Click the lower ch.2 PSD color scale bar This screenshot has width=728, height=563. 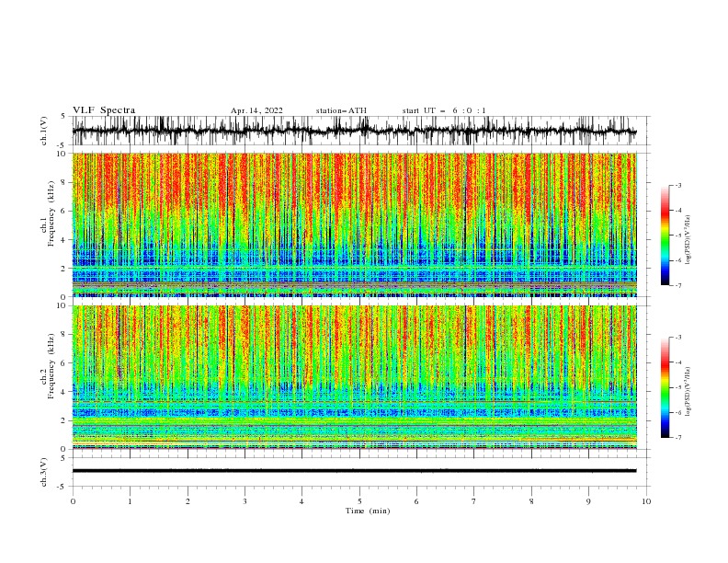pos(665,387)
